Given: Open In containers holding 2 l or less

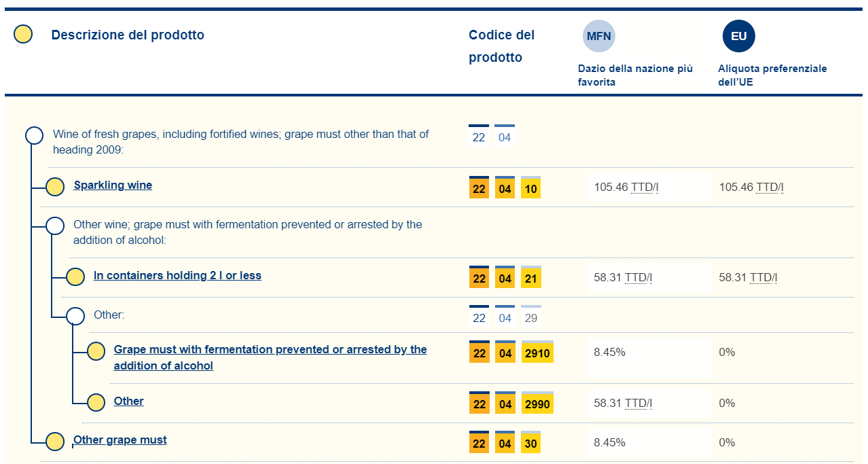Looking at the screenshot, I should pos(177,275).
